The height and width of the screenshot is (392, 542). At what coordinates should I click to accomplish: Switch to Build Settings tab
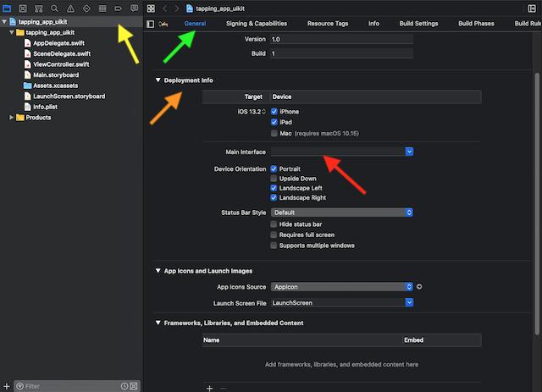418,24
